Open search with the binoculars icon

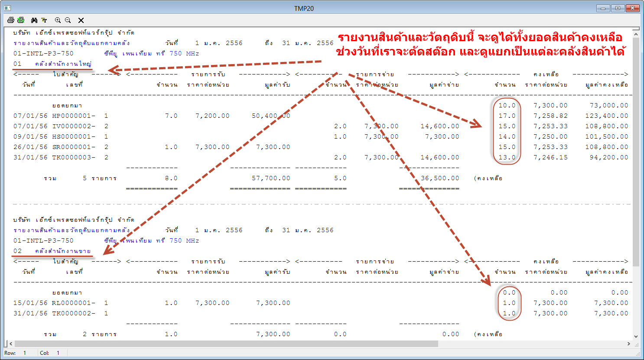click(34, 20)
